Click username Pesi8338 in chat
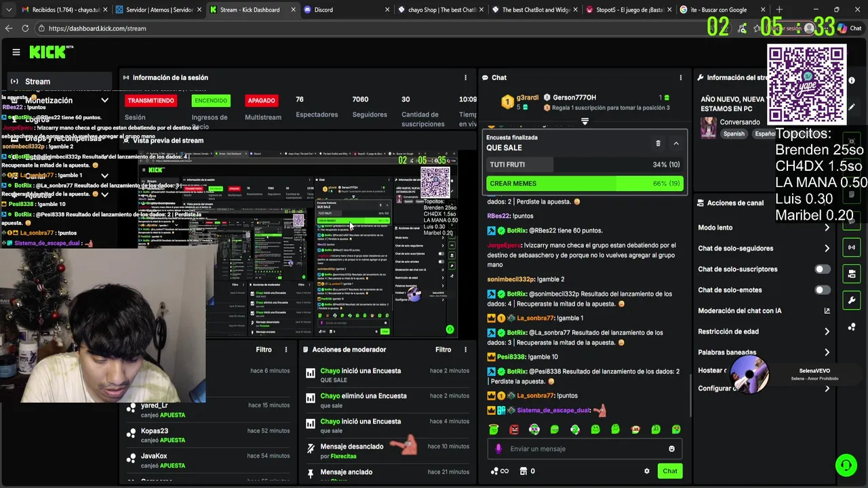This screenshot has width=868, height=488. coord(511,357)
